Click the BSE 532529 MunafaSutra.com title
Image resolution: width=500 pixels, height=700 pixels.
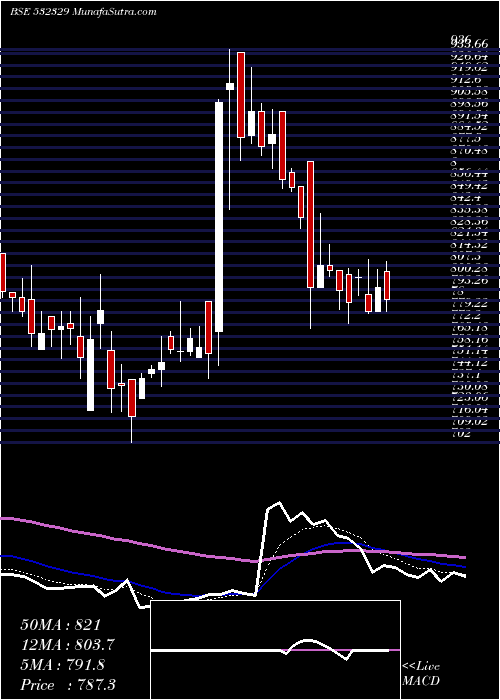tap(83, 12)
